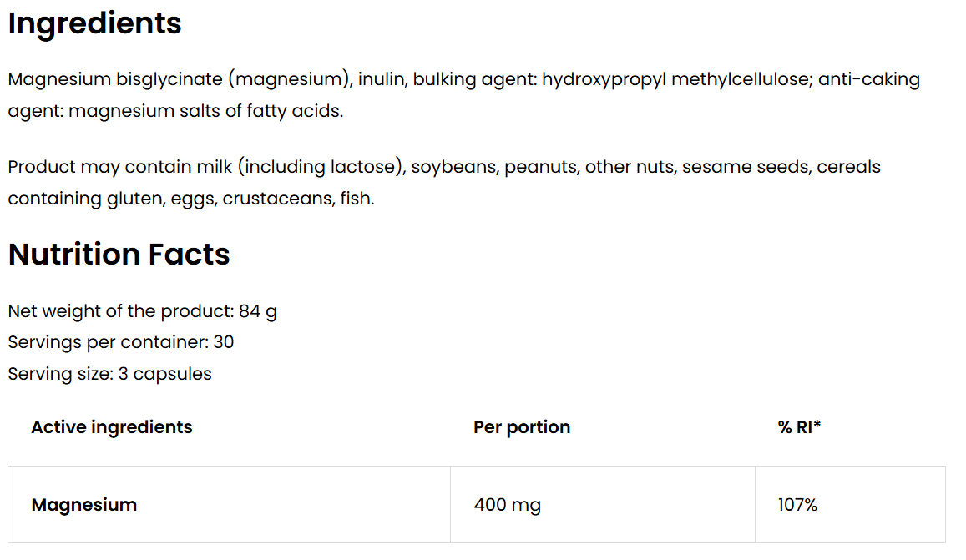The height and width of the screenshot is (560, 966).
Task: Click the 'Servings per container: 30' line
Action: (120, 342)
